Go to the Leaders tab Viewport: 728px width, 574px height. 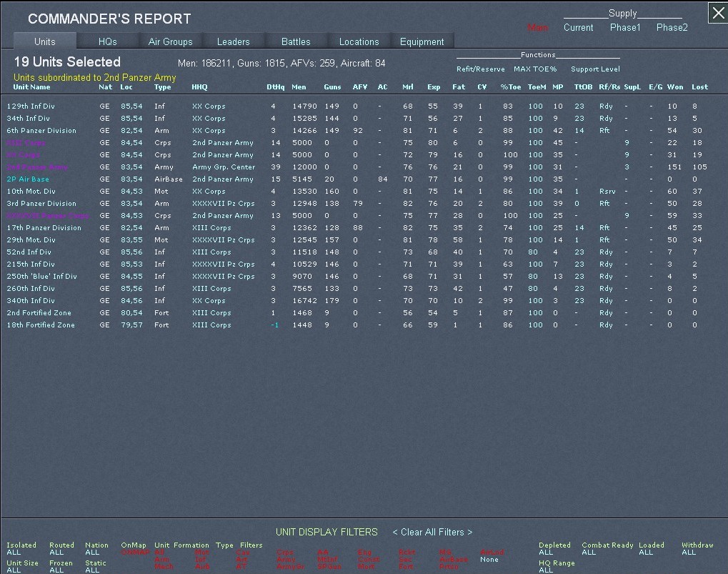coord(233,41)
